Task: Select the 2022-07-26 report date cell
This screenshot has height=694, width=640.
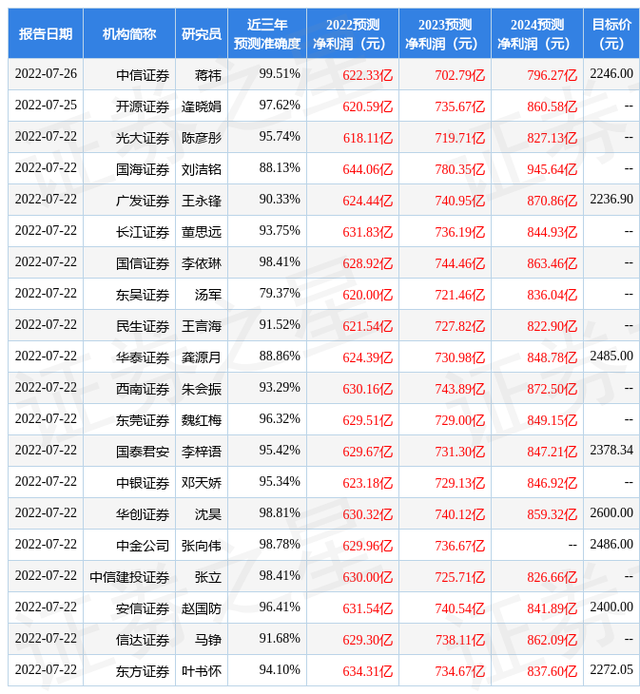Action: point(46,73)
